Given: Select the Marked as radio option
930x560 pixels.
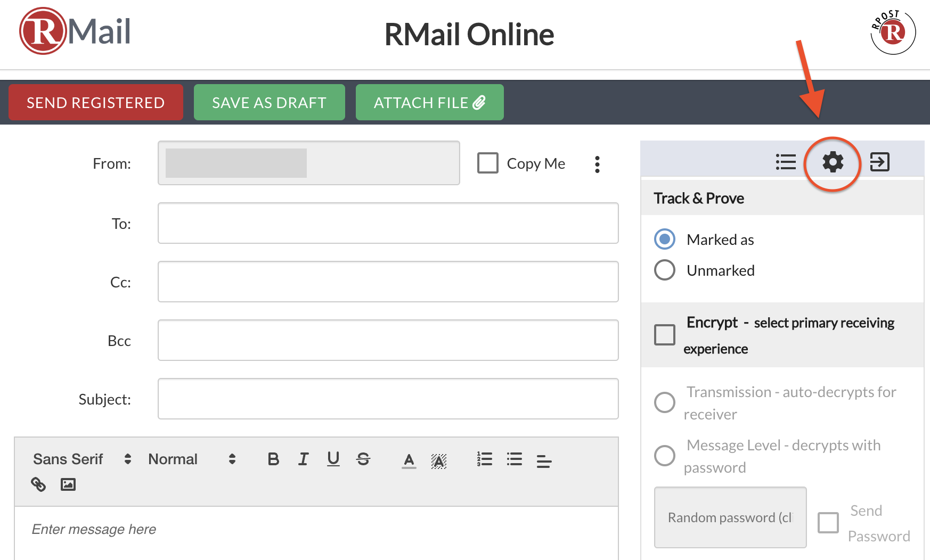Looking at the screenshot, I should (x=665, y=239).
